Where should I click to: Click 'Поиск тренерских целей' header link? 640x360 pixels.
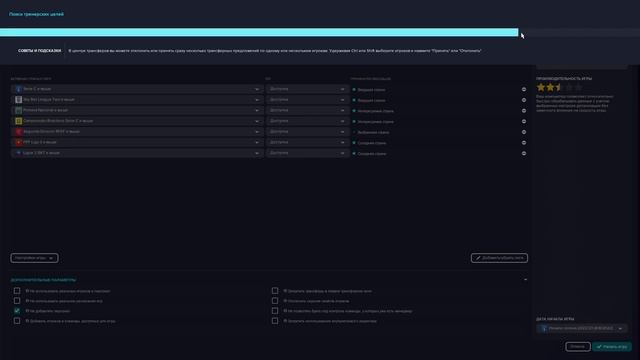point(36,14)
